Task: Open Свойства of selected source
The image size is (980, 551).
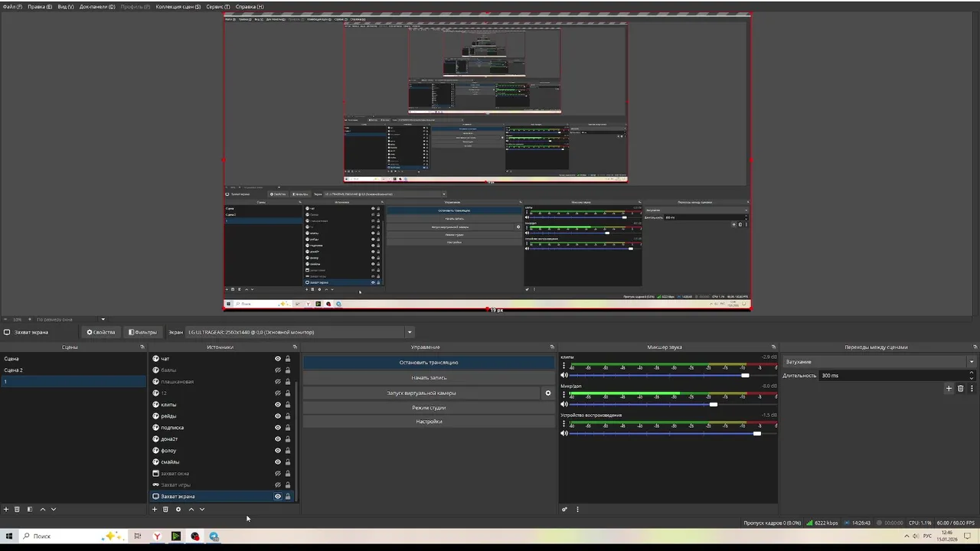Action: pyautogui.click(x=101, y=332)
